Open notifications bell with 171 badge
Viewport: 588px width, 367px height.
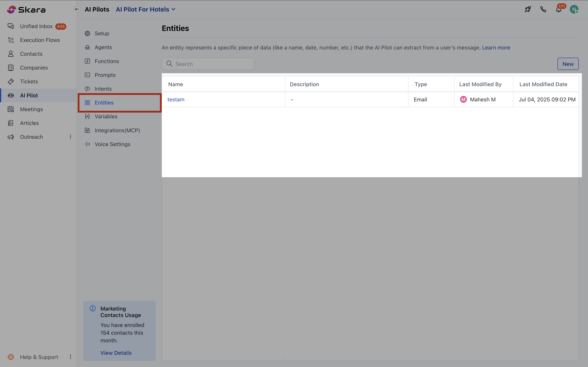[559, 9]
